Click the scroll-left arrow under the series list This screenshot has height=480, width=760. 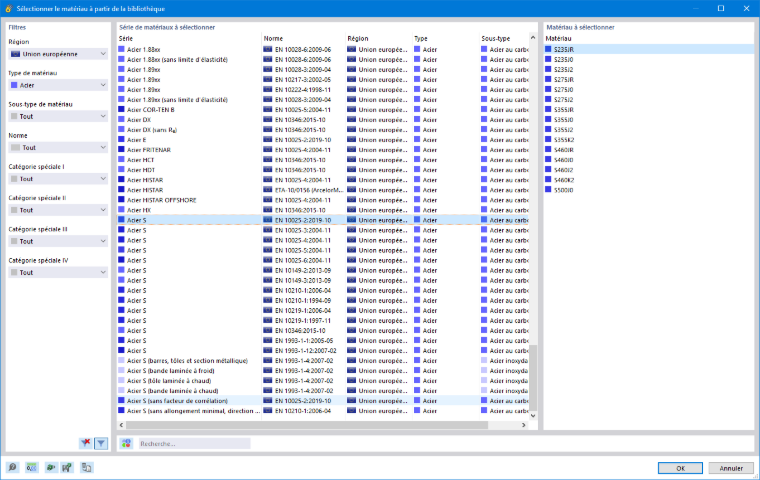click(x=121, y=425)
